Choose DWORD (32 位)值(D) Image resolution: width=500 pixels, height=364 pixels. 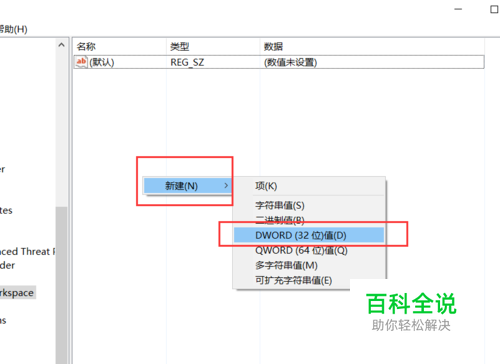click(309, 235)
